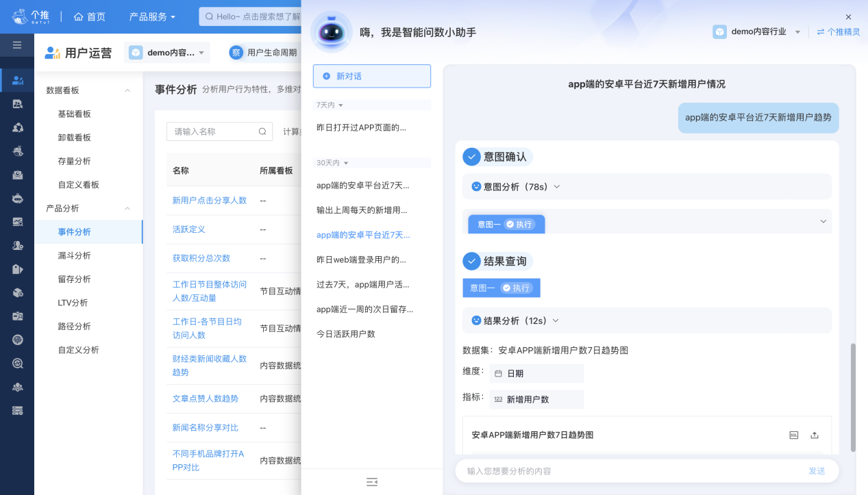Click the search icon in the 请输入名称 box

pos(262,131)
